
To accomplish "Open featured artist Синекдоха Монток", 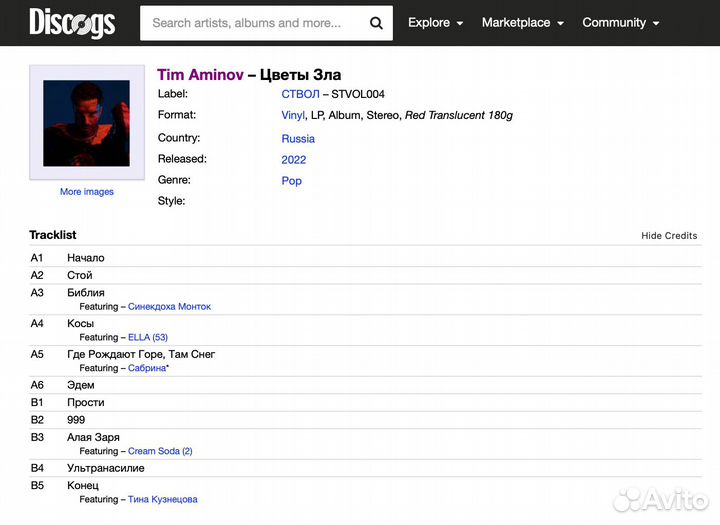I will coord(169,307).
